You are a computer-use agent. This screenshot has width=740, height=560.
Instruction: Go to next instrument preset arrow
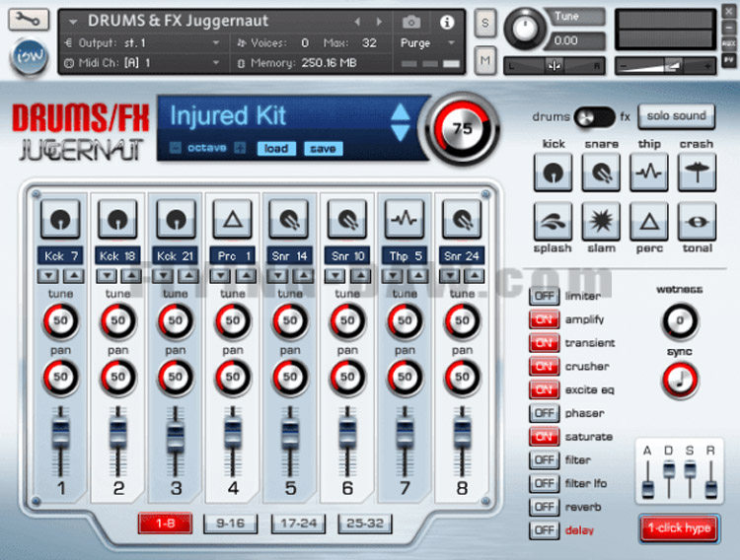(379, 22)
